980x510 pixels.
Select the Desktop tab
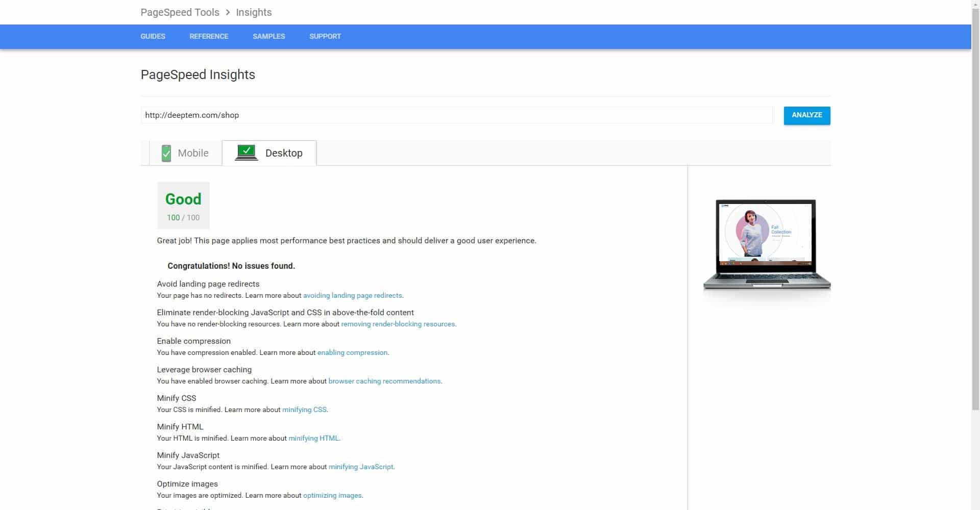click(269, 153)
